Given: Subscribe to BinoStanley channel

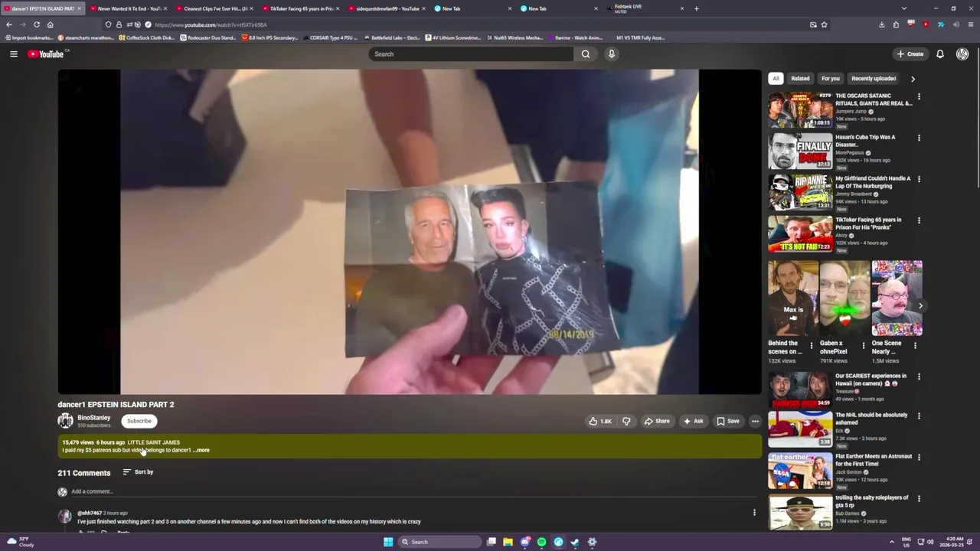Looking at the screenshot, I should click(139, 421).
